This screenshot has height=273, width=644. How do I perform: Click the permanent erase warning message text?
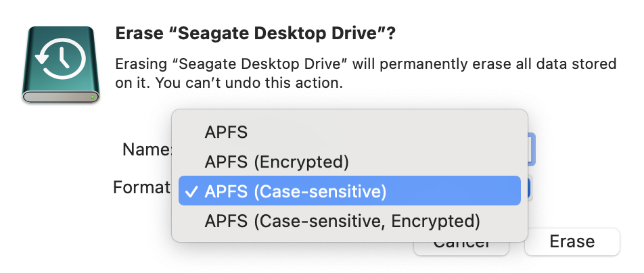[x=365, y=65]
